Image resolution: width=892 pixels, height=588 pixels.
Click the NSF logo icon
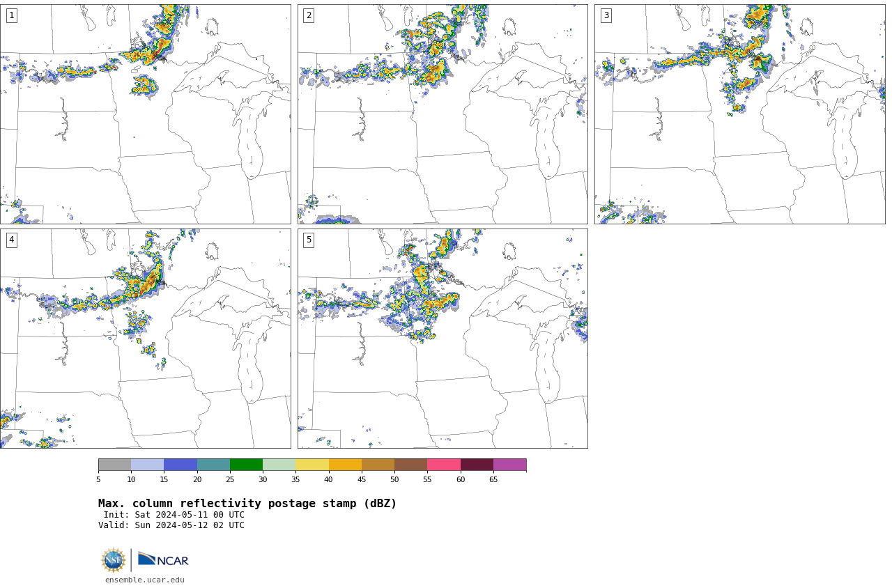tap(114, 559)
